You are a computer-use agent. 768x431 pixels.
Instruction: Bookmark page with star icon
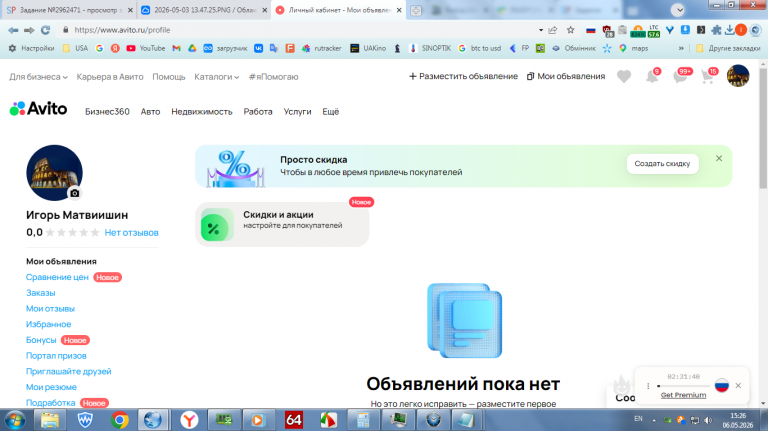click(571, 30)
